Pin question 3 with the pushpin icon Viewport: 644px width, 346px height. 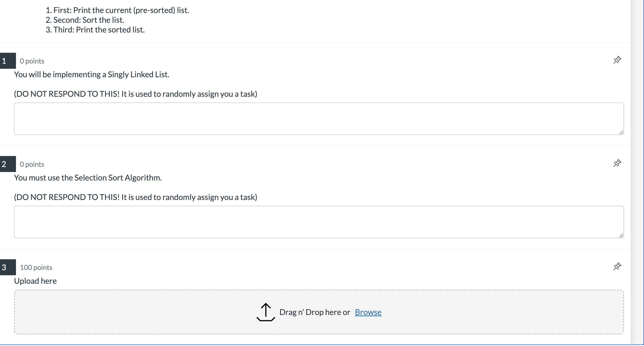[x=617, y=267]
